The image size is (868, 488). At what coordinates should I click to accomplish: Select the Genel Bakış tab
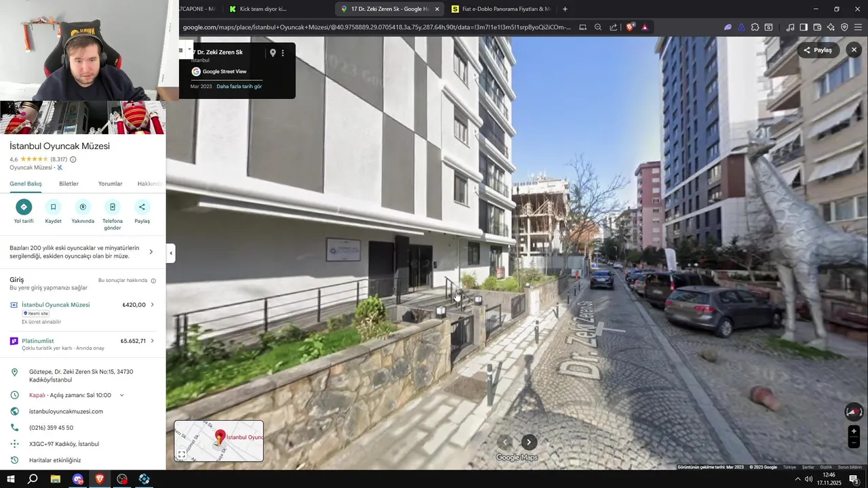point(26,184)
